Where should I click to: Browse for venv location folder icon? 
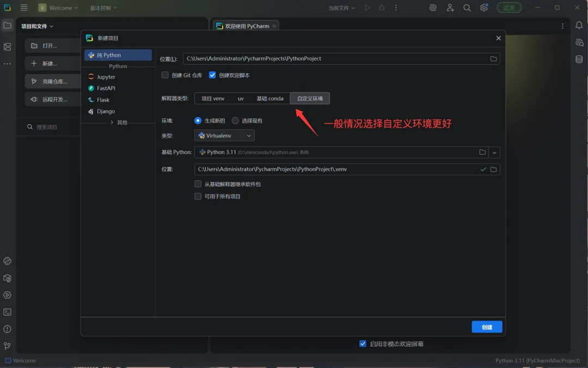(x=493, y=170)
